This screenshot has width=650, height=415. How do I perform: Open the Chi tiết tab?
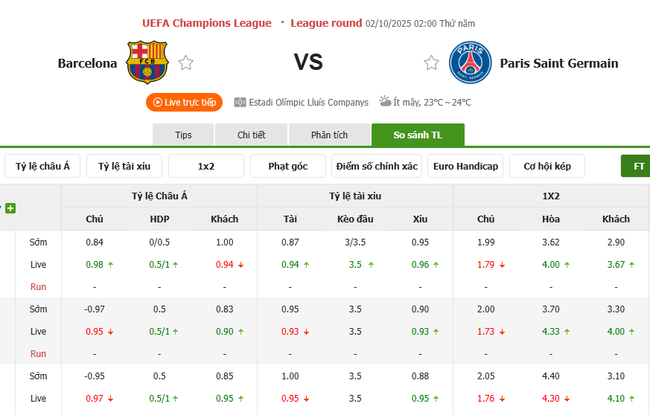[250, 135]
